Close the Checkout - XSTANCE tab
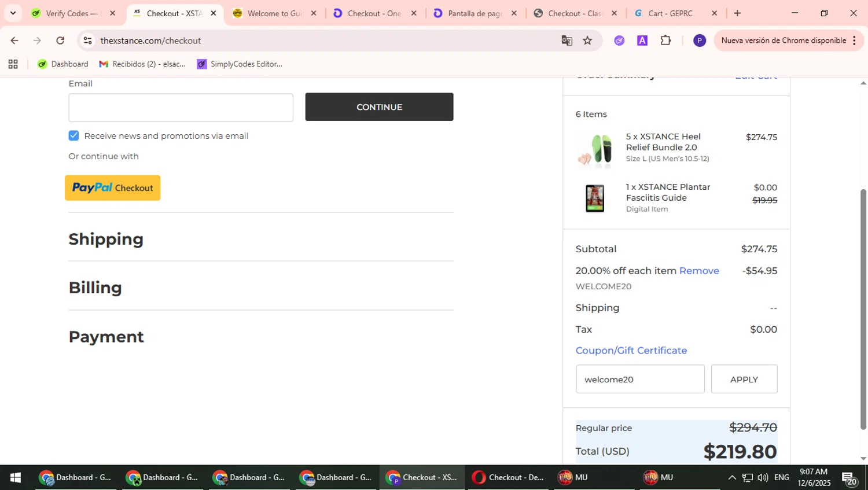The image size is (868, 490). (213, 13)
